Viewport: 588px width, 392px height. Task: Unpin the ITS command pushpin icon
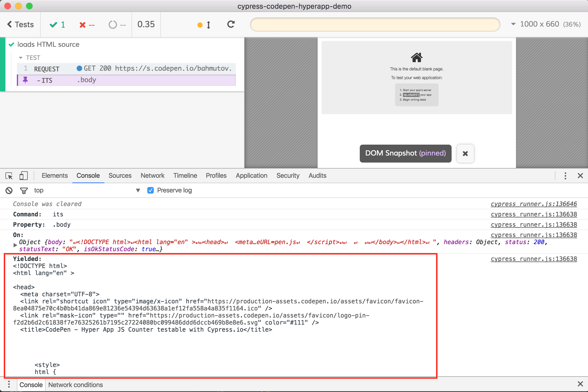coord(25,80)
